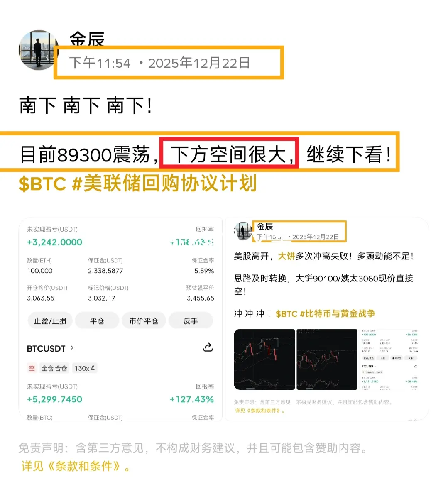Expand the BTCUSDT chevron arrow
448x477 pixels.
tap(72, 348)
